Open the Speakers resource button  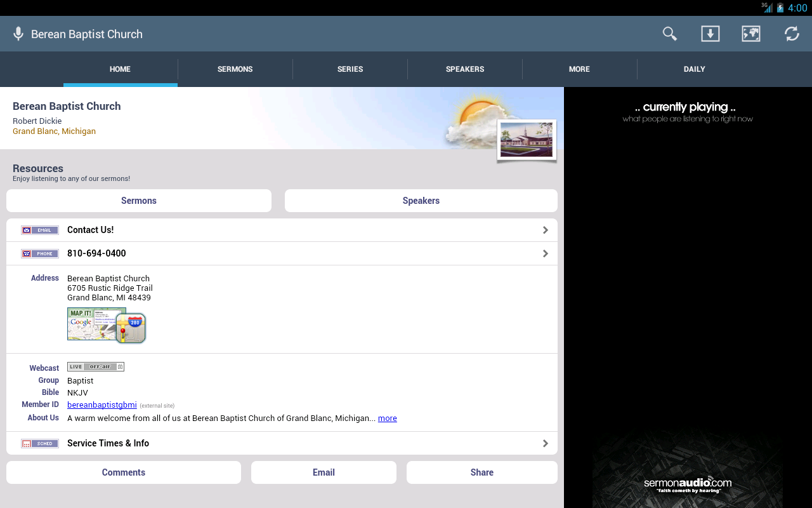tap(421, 201)
